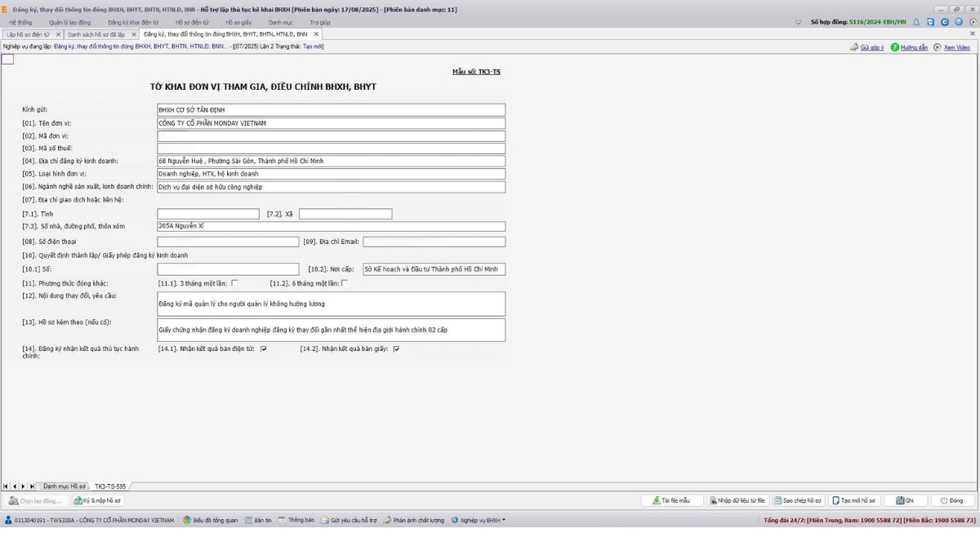Screen dimensions: 980x551
Task: Click the notification bell icon
Action: (x=916, y=22)
